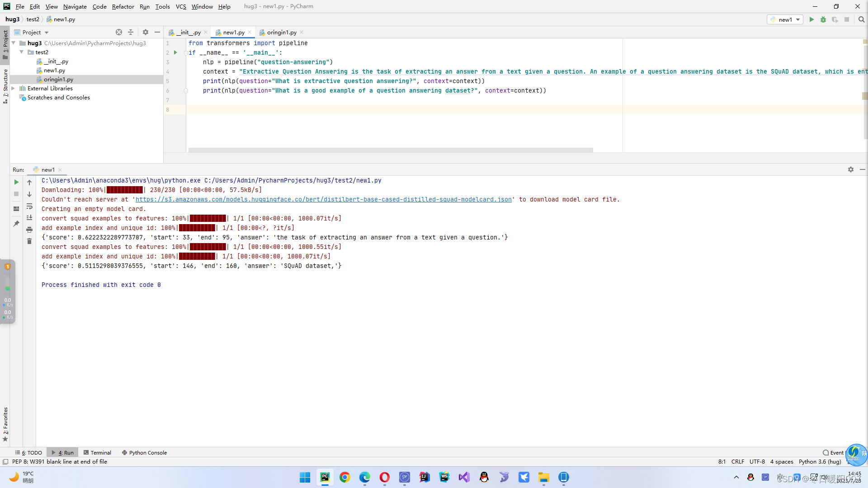Image resolution: width=868 pixels, height=488 pixels.
Task: Open the Windows Start menu
Action: (x=305, y=477)
